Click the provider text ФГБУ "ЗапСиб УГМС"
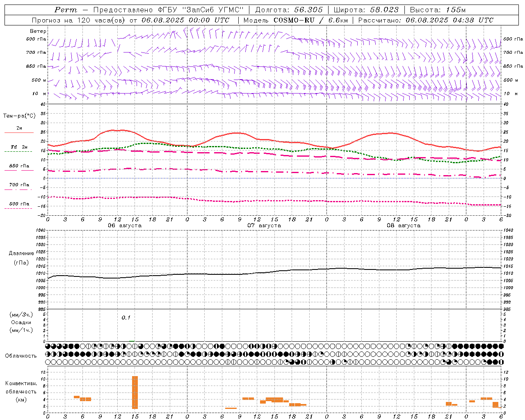The image size is (525, 420). (x=201, y=10)
